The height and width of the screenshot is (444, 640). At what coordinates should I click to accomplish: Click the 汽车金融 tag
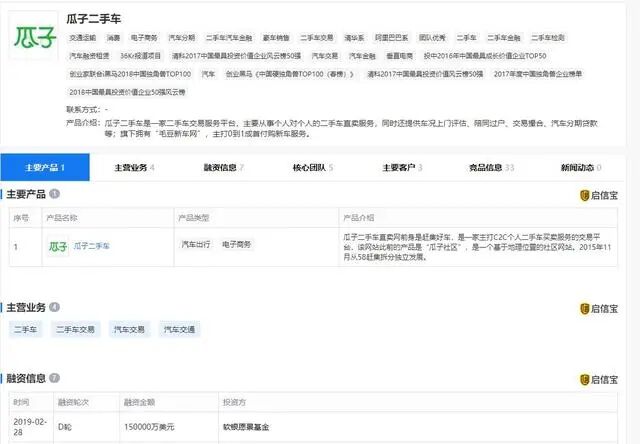point(362,56)
